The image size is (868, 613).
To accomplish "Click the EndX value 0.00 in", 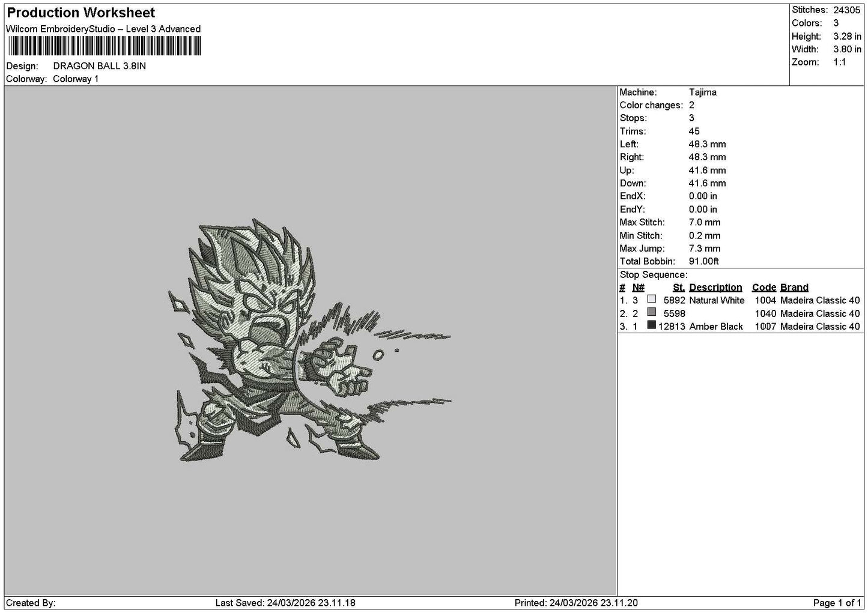I will [703, 196].
